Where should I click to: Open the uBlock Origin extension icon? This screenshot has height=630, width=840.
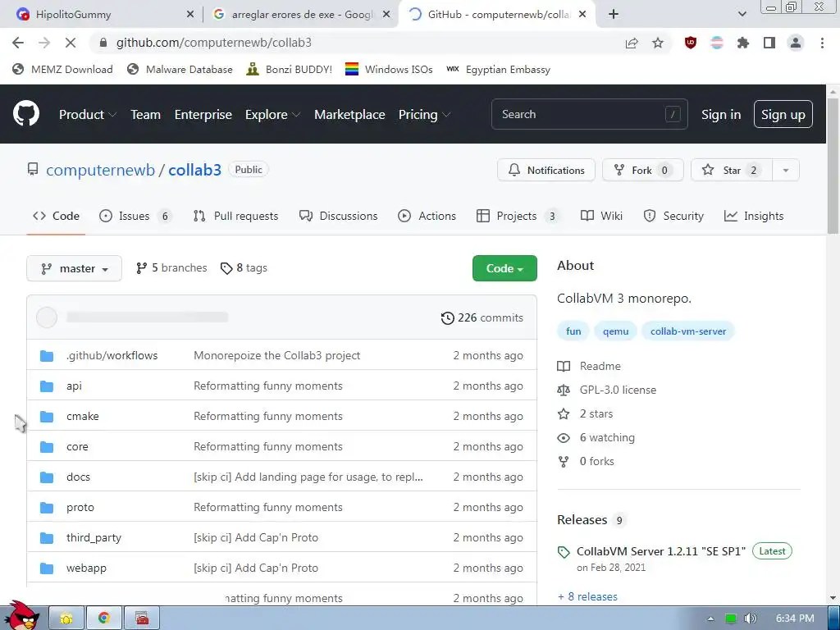pos(691,43)
